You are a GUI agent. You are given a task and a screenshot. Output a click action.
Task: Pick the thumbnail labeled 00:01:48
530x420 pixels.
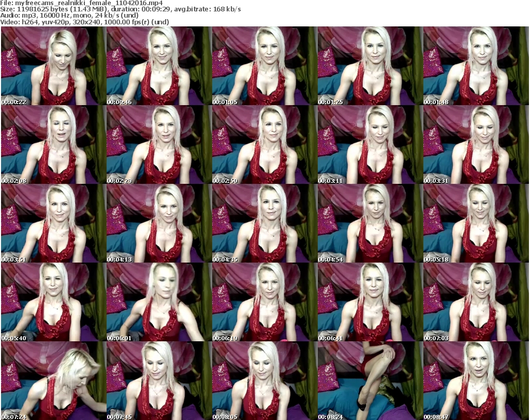tap(476, 66)
